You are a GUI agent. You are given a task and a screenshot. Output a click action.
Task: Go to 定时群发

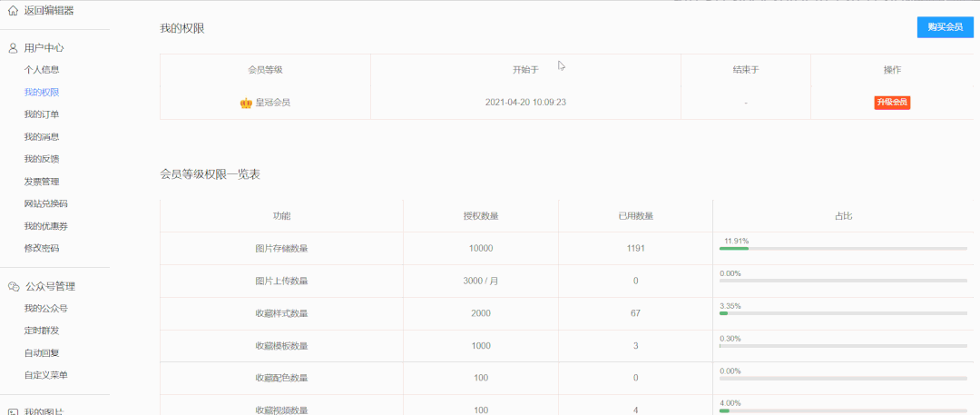point(42,331)
